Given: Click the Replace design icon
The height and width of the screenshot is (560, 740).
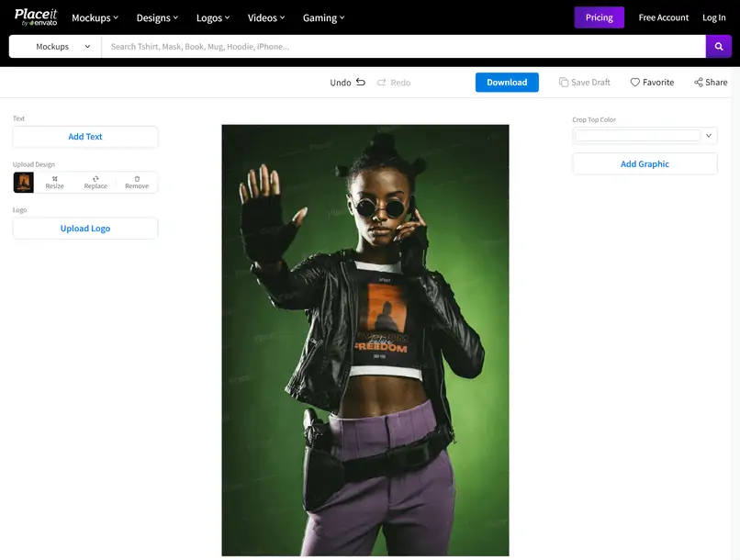Looking at the screenshot, I should coord(95,179).
